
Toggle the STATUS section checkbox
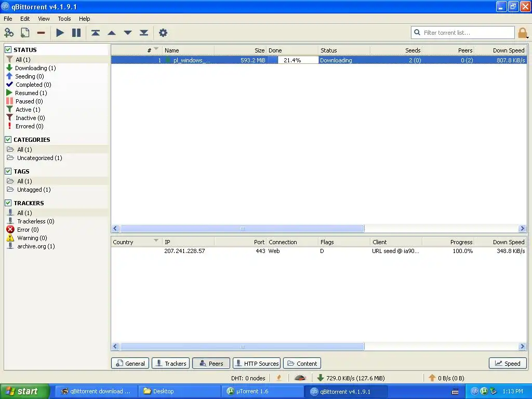click(x=8, y=49)
